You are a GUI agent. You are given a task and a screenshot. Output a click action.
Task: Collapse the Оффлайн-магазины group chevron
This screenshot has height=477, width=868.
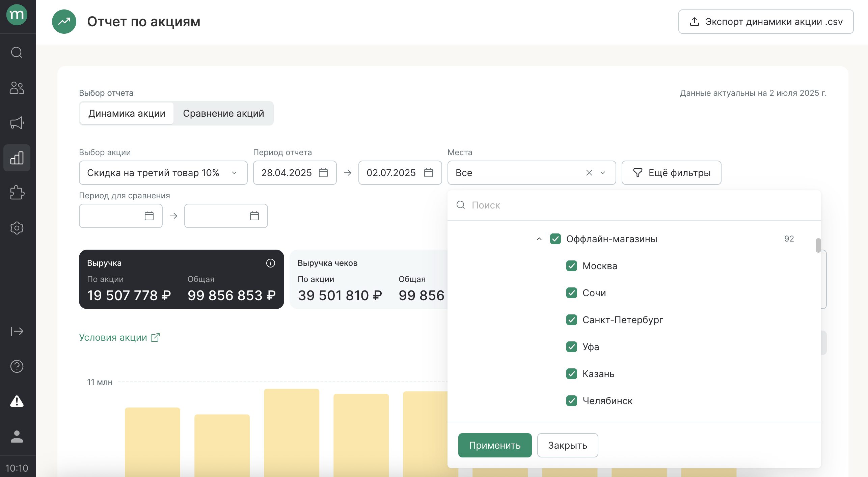click(539, 239)
